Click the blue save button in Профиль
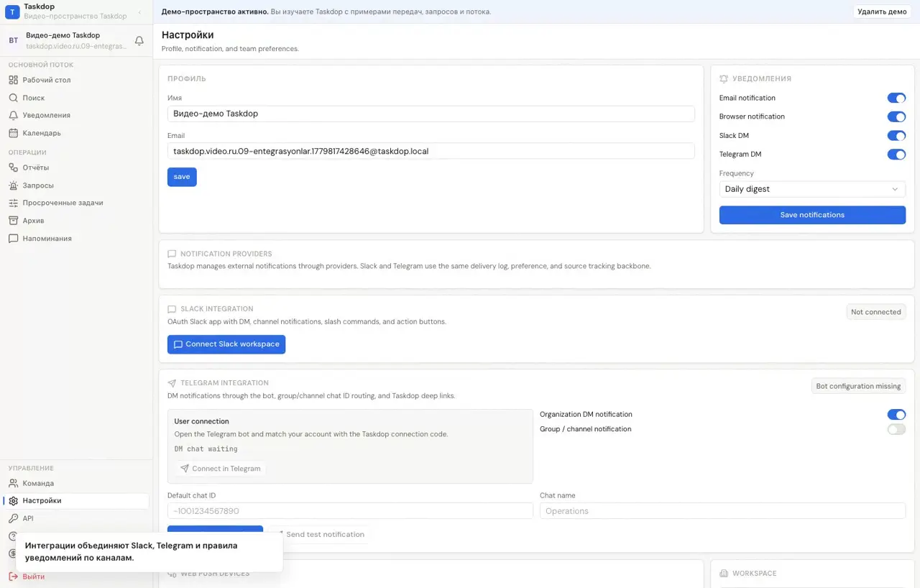920x588 pixels. pos(182,177)
